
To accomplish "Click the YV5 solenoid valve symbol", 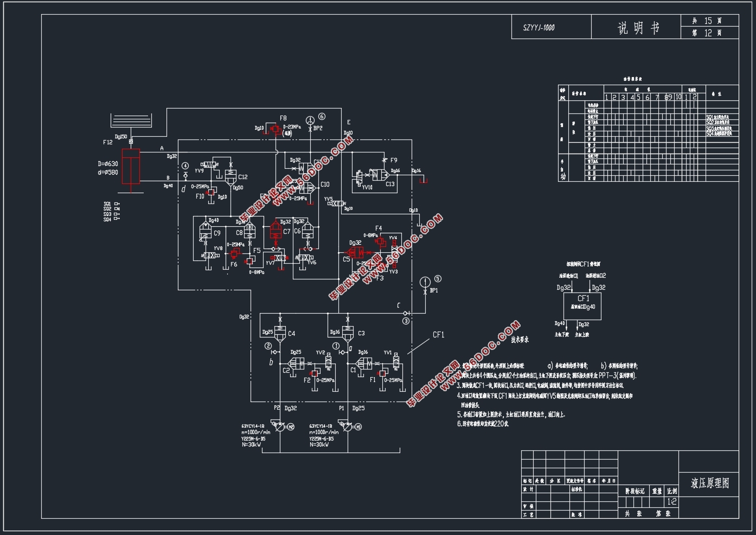I will click(x=337, y=203).
